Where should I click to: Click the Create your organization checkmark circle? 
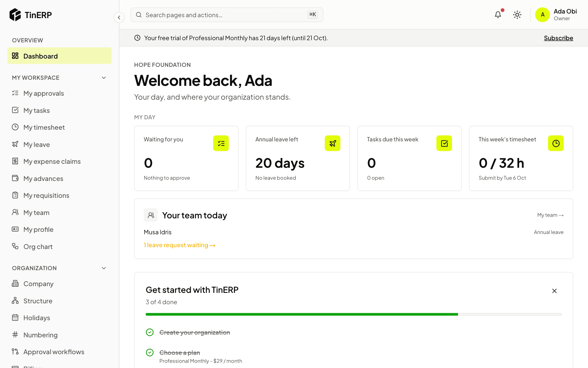click(150, 332)
